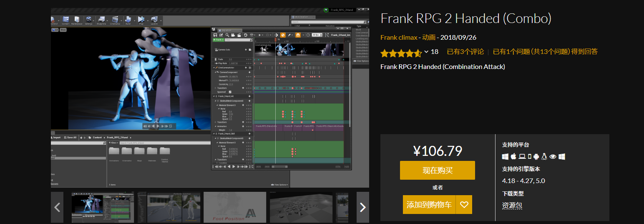Click the Cinematics clapperboard icon in the preview's toolbar
The width and height of the screenshot is (644, 224).
[115, 20]
